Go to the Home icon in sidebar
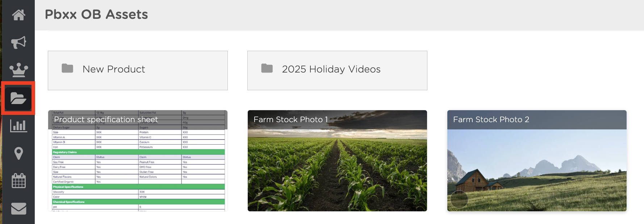This screenshot has height=224, width=644. click(x=18, y=15)
